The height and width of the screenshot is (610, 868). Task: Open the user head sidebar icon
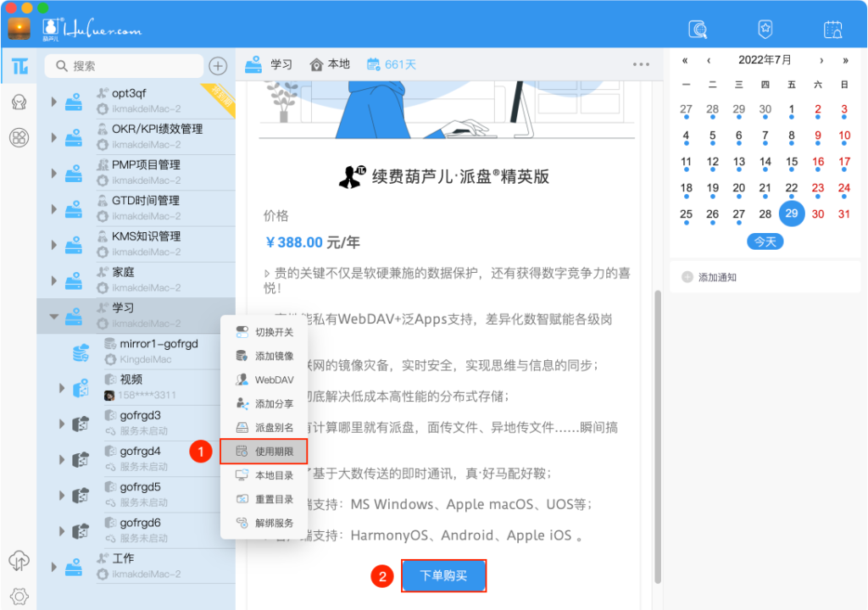coord(19,103)
